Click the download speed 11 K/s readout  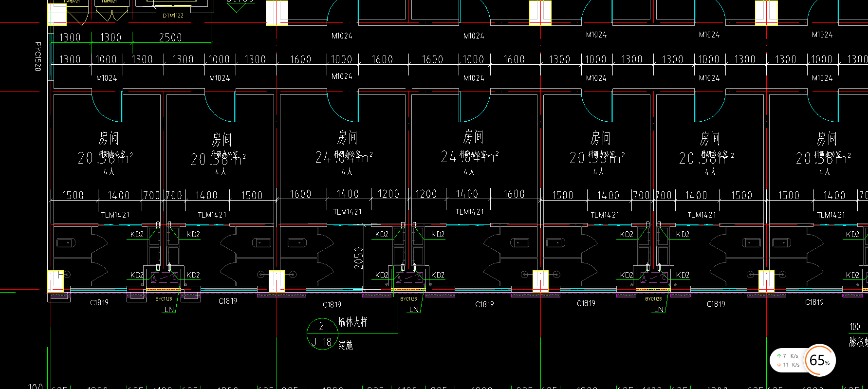788,365
